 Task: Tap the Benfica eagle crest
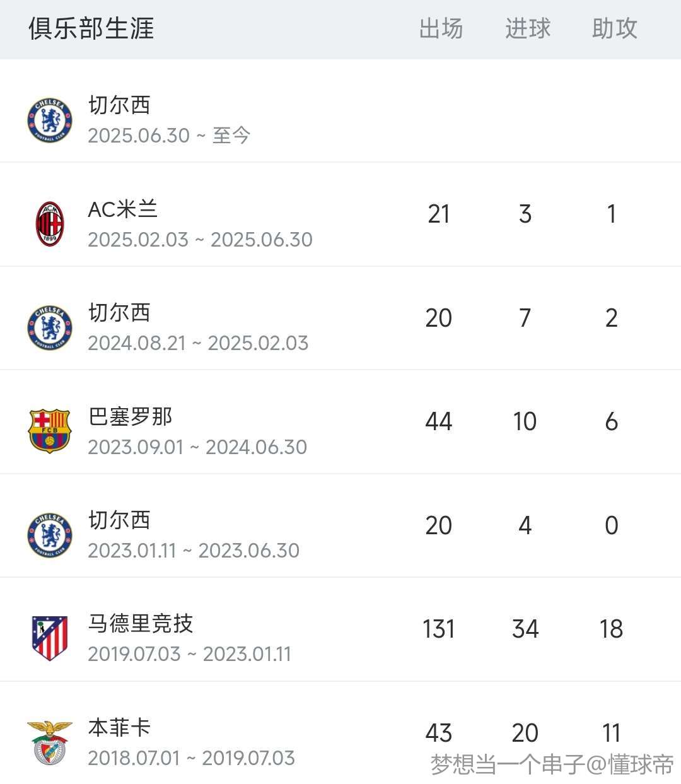click(x=50, y=742)
